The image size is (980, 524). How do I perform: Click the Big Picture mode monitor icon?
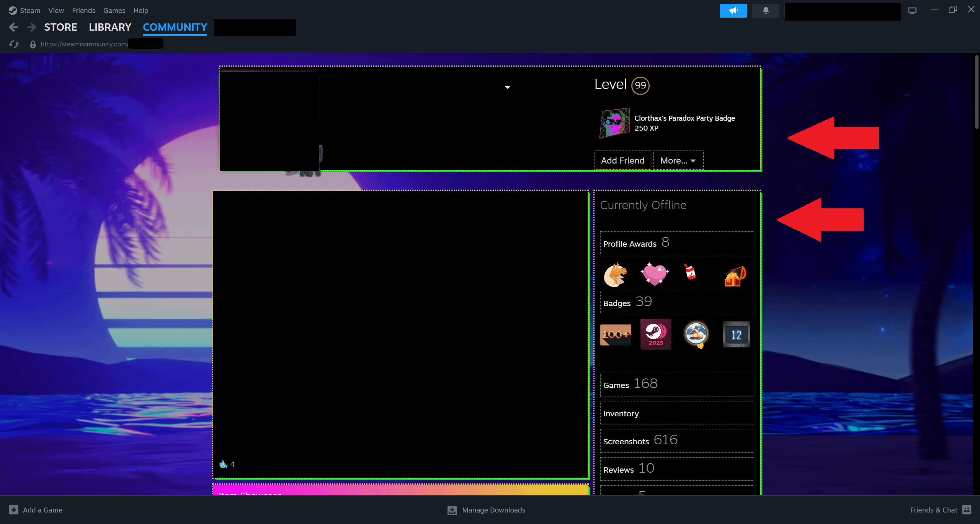[912, 11]
